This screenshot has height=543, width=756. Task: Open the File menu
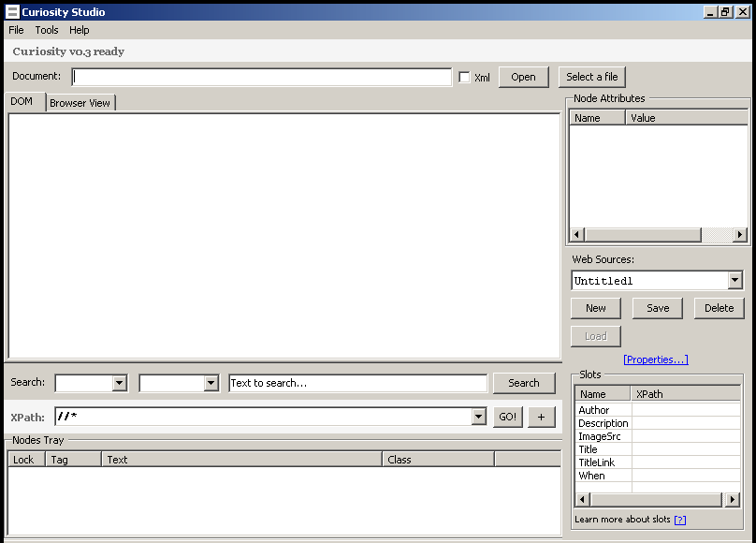click(16, 30)
